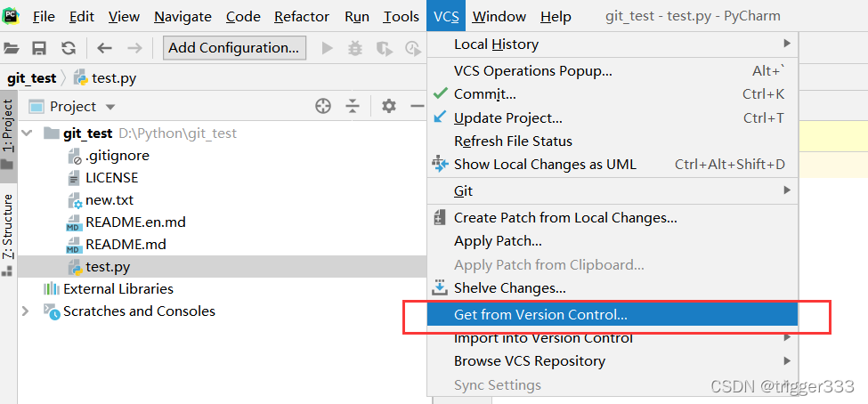Screen dimensions: 868x404
Task: Select .gitignore in project tree
Action: [118, 156]
